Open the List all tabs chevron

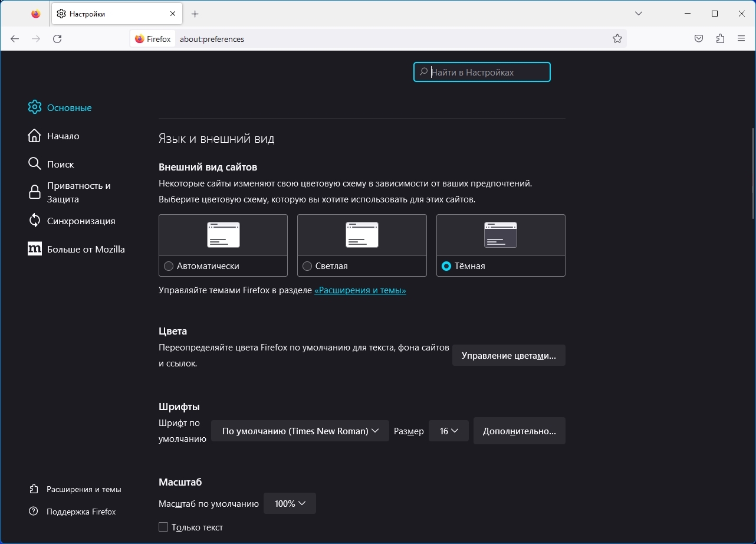(x=639, y=14)
